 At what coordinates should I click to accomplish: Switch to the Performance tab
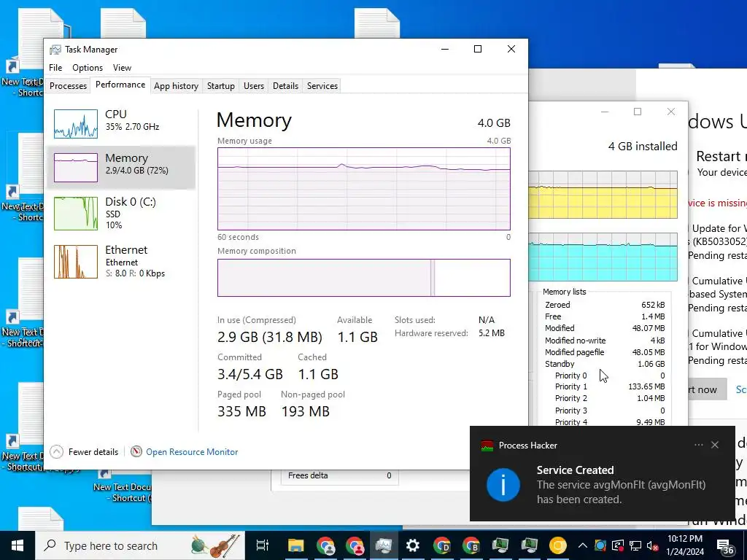click(x=120, y=85)
